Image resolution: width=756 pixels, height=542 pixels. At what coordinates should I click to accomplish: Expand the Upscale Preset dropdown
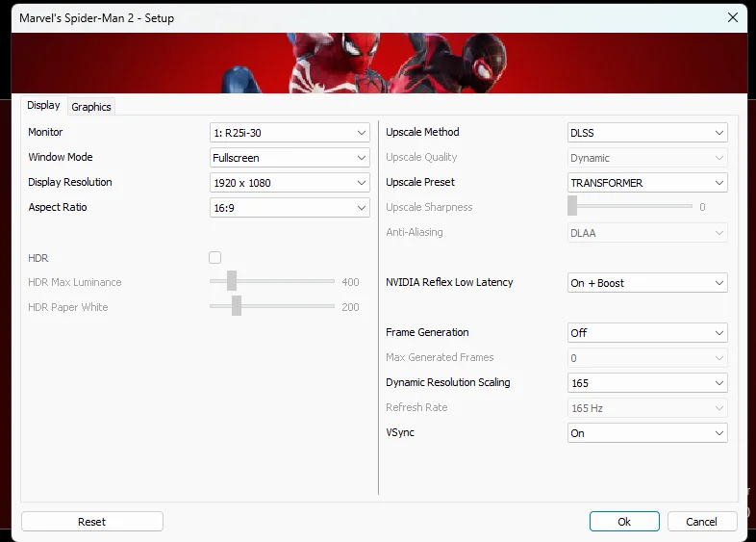tap(647, 183)
